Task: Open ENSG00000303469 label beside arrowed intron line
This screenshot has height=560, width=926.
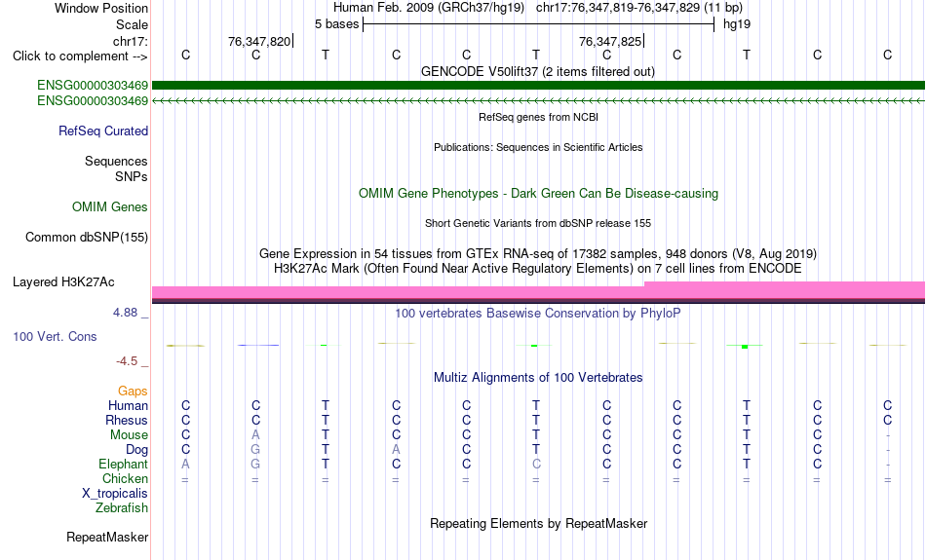Action: point(93,101)
